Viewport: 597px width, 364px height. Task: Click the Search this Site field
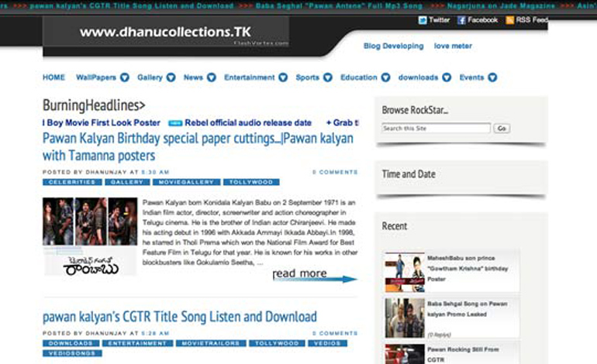pos(436,129)
